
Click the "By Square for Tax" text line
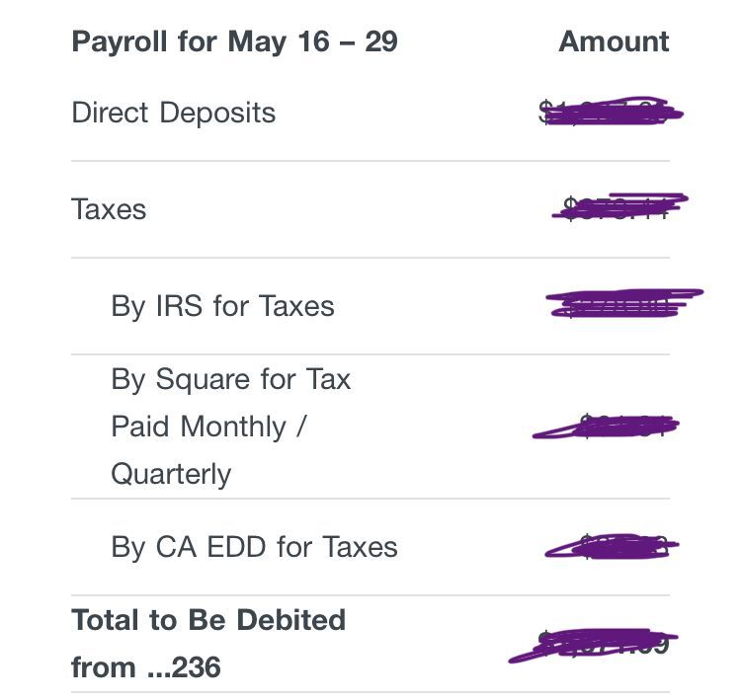[230, 379]
